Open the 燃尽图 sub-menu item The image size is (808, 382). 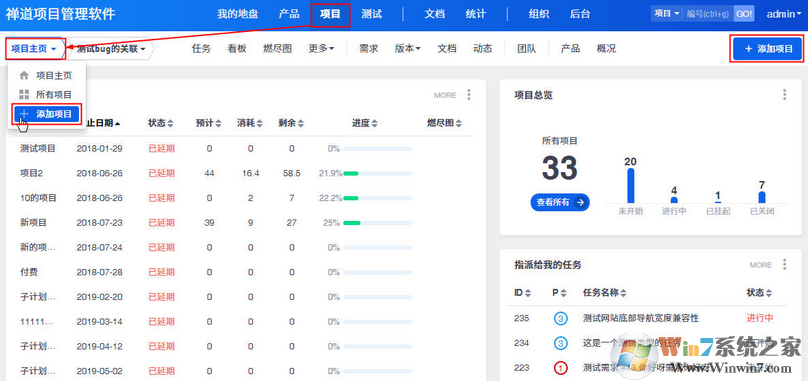277,49
